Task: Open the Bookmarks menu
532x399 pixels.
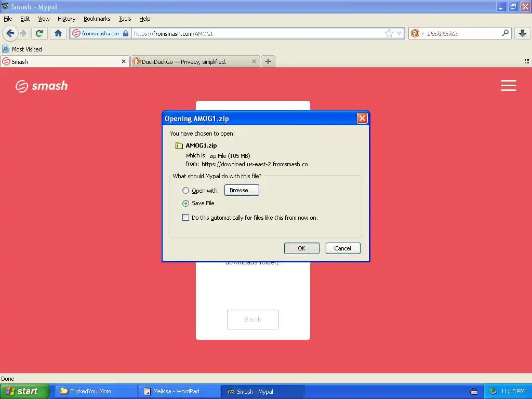Action: click(97, 19)
